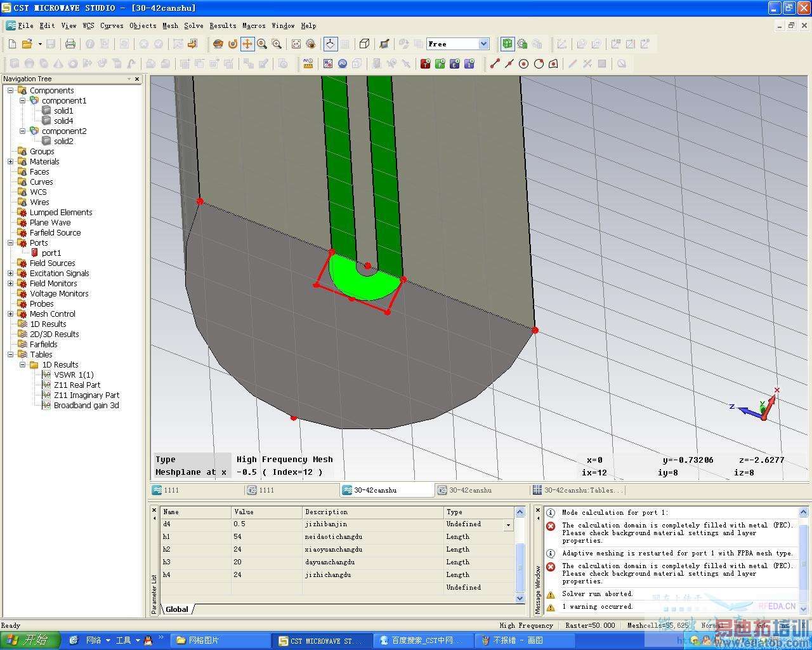Expand the Materials tree node

tap(10, 162)
